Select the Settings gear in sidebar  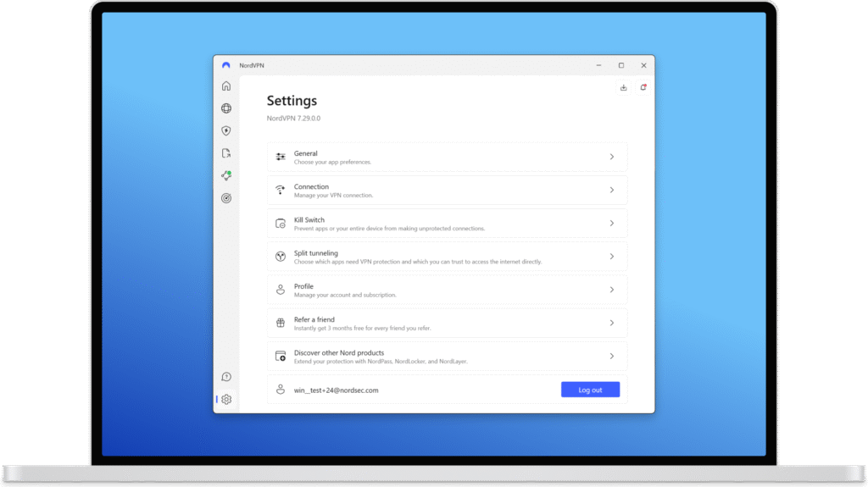[226, 400]
